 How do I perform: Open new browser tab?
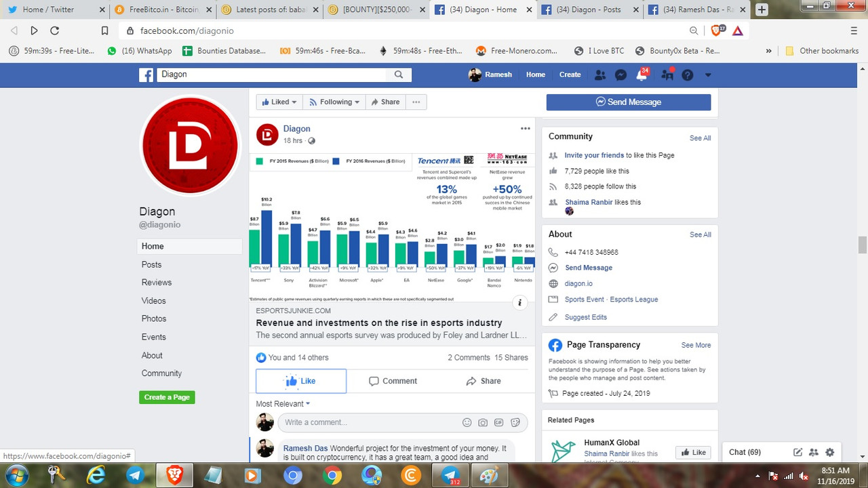[x=762, y=9]
